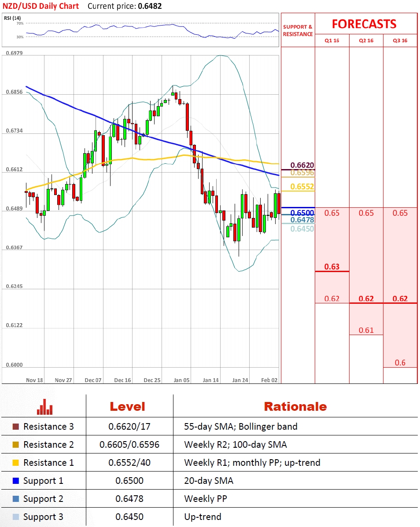Click the 'Resistance 1' row label
This screenshot has width=420, height=527.
(x=48, y=463)
